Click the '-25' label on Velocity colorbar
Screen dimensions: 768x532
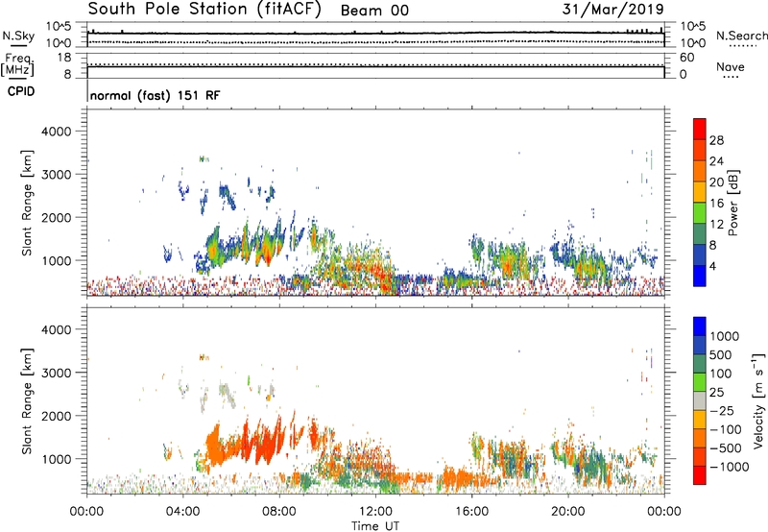point(721,411)
